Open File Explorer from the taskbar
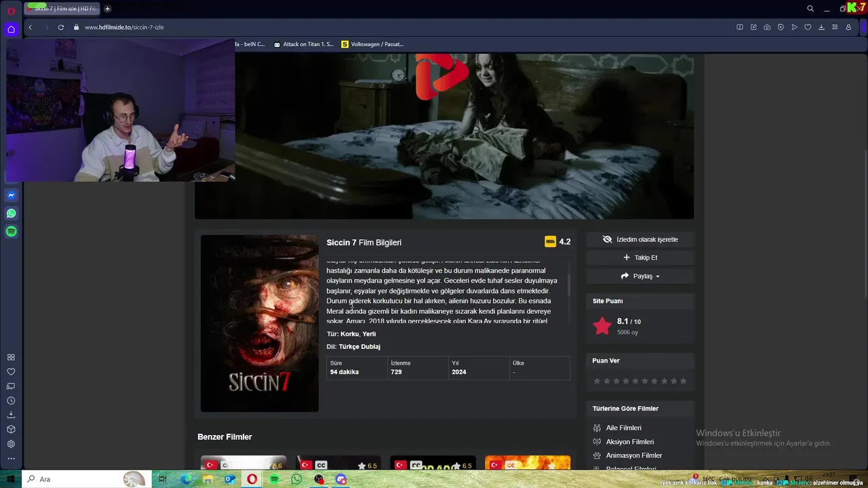Image resolution: width=868 pixels, height=488 pixels. [x=208, y=479]
